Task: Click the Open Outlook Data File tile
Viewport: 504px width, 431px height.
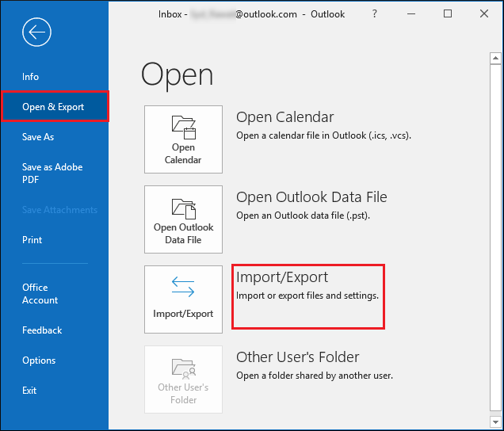Action: click(183, 219)
